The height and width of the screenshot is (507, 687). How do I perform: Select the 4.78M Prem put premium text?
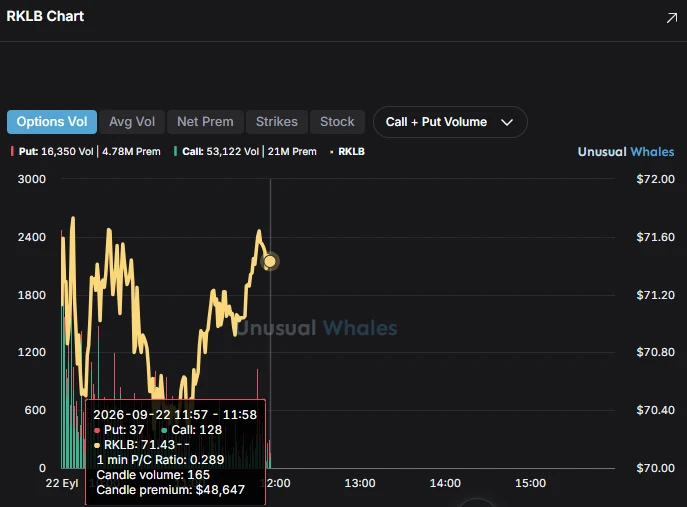[131, 152]
